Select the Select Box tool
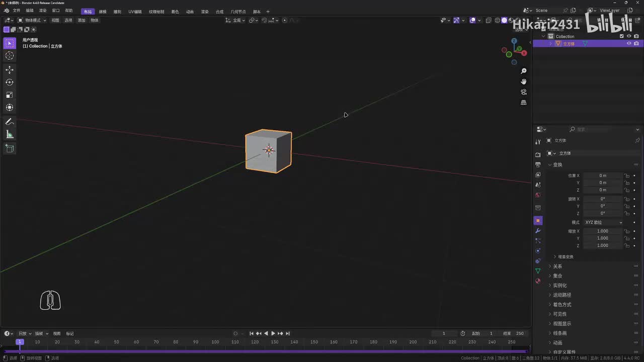The height and width of the screenshot is (362, 644). coord(10,43)
